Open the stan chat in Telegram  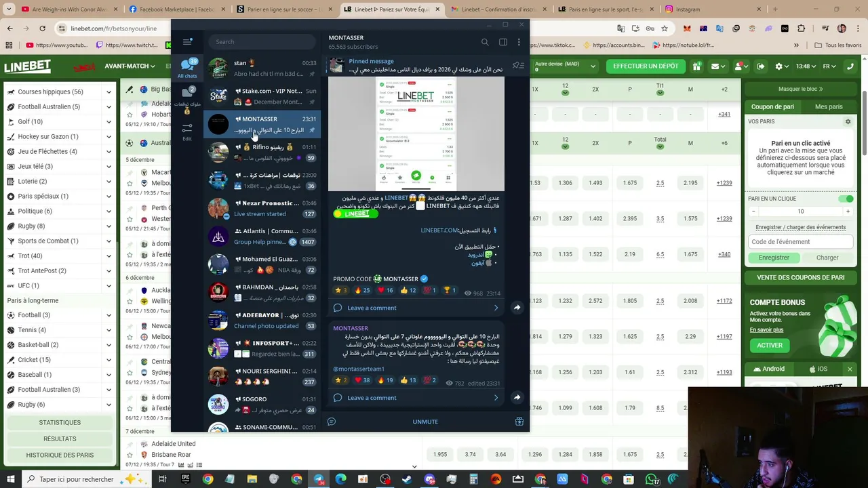(x=262, y=68)
